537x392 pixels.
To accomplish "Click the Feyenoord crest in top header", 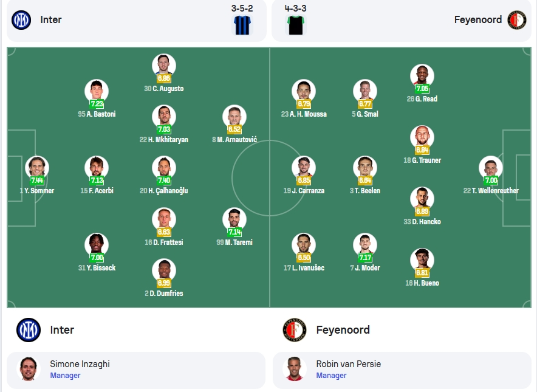I will 517,20.
